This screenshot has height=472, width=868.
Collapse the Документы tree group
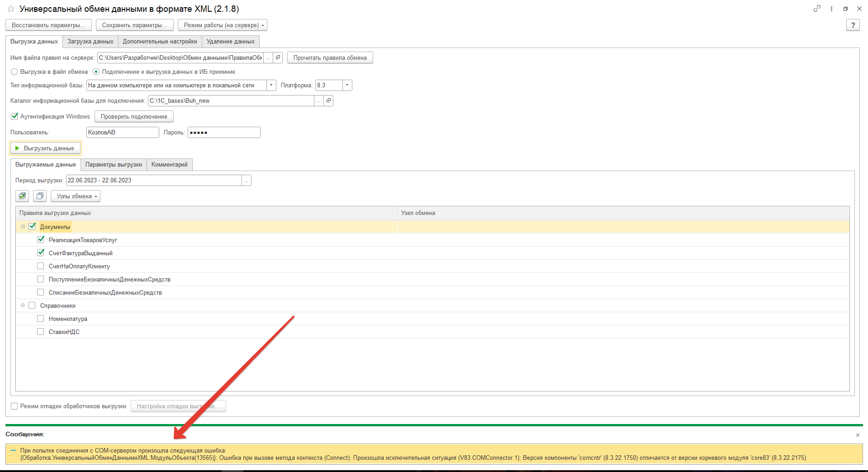[x=23, y=227]
